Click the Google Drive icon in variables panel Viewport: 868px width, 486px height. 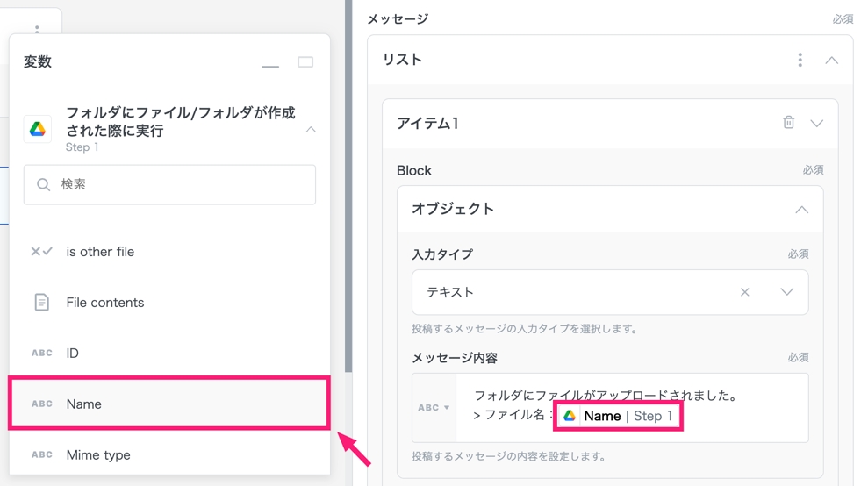[38, 130]
